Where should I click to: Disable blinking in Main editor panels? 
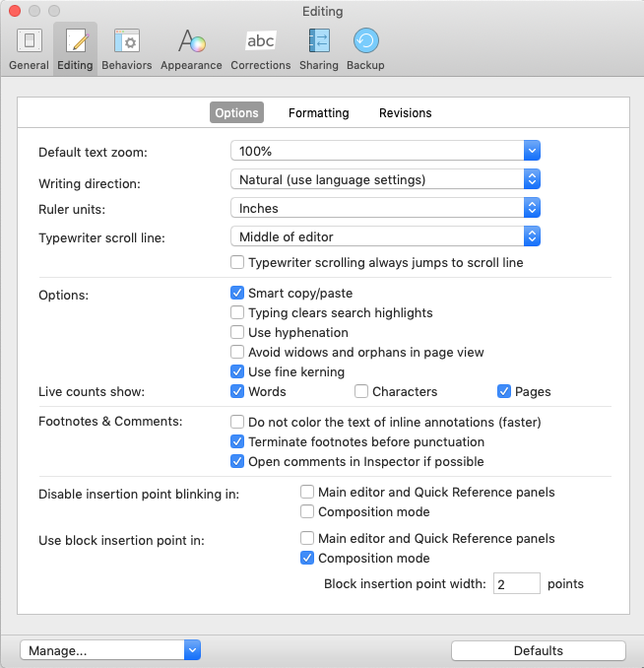click(x=307, y=492)
